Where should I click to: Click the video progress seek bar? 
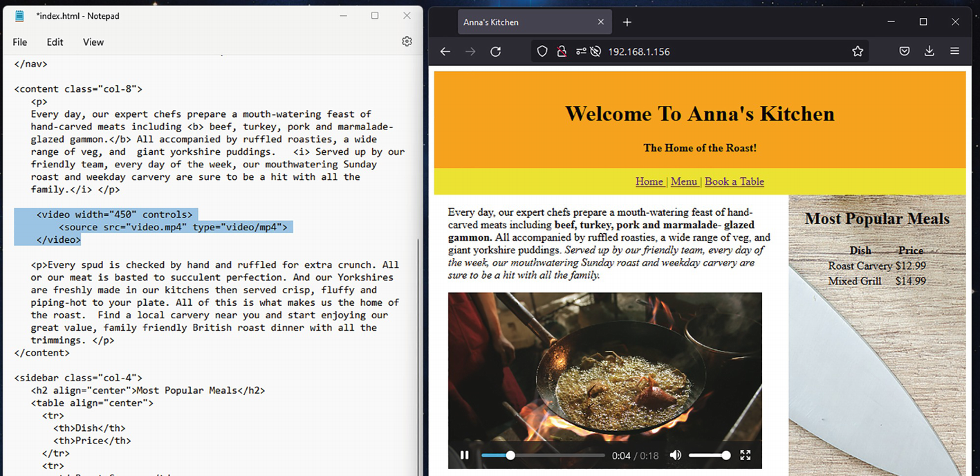[x=543, y=455]
